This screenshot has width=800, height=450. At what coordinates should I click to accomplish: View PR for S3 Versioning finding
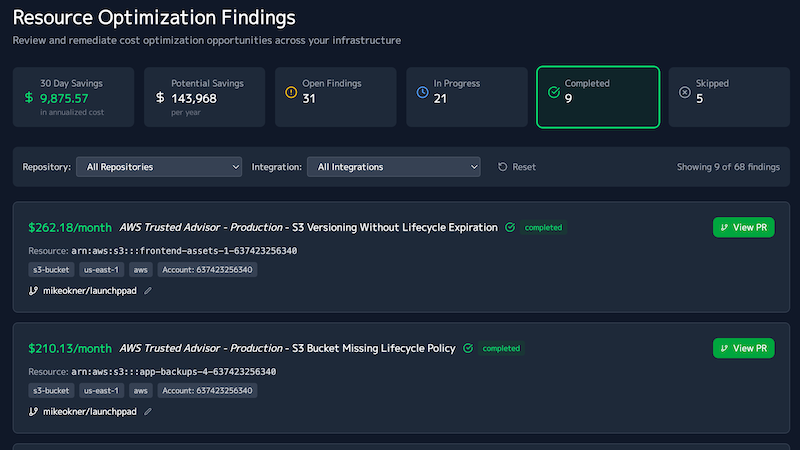pos(744,228)
